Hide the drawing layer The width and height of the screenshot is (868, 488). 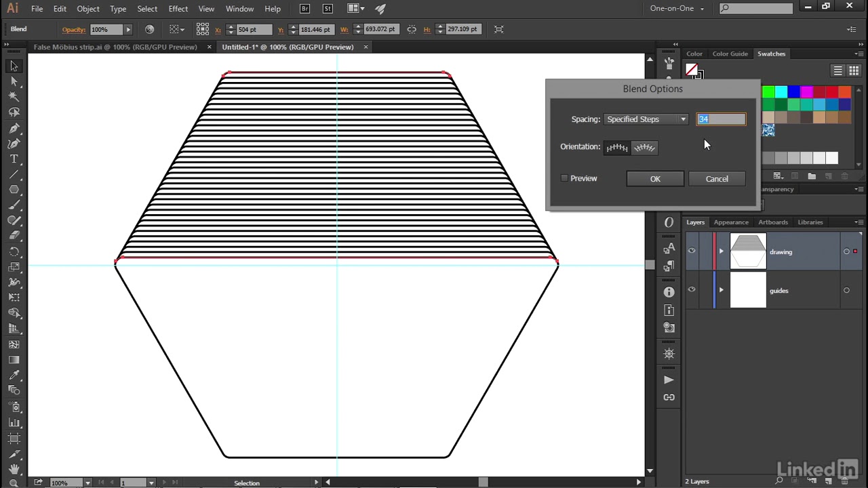(x=692, y=251)
